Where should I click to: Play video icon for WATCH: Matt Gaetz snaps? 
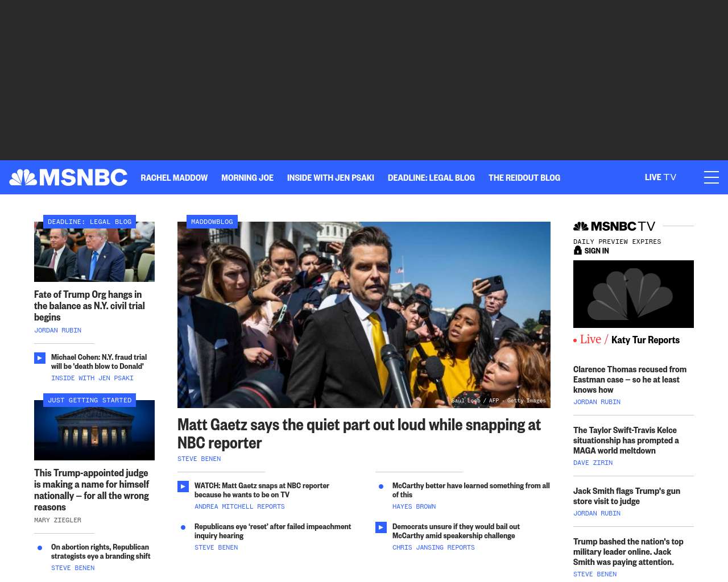183,487
